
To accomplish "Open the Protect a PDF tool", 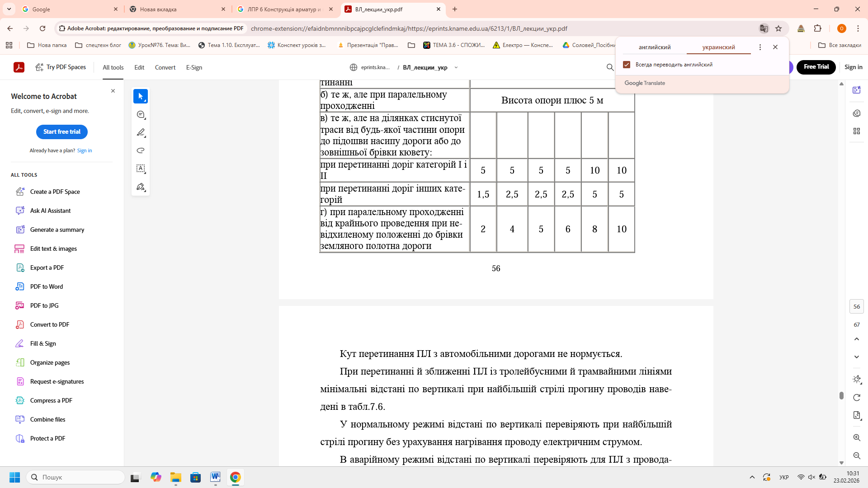I will click(47, 438).
